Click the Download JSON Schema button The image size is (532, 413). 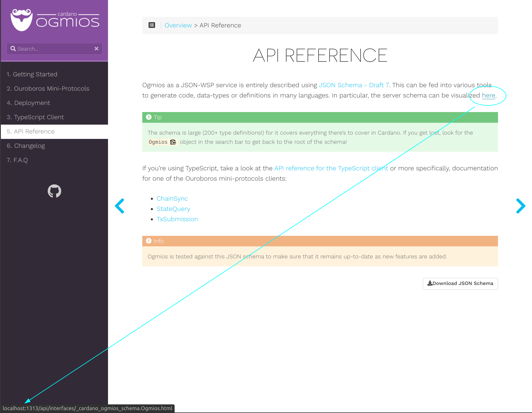pos(460,284)
